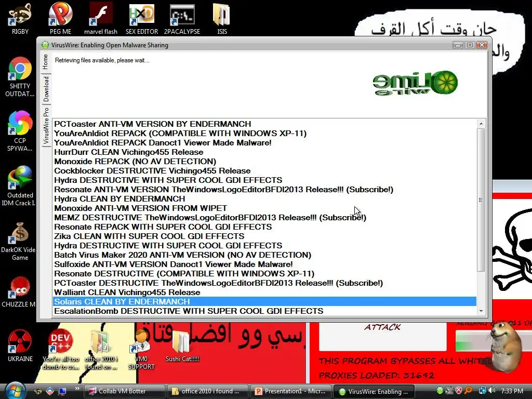532x399 pixels.
Task: Select Cockblocker DESTRUCTIVE Vichingo455 Release
Action: tap(264, 170)
